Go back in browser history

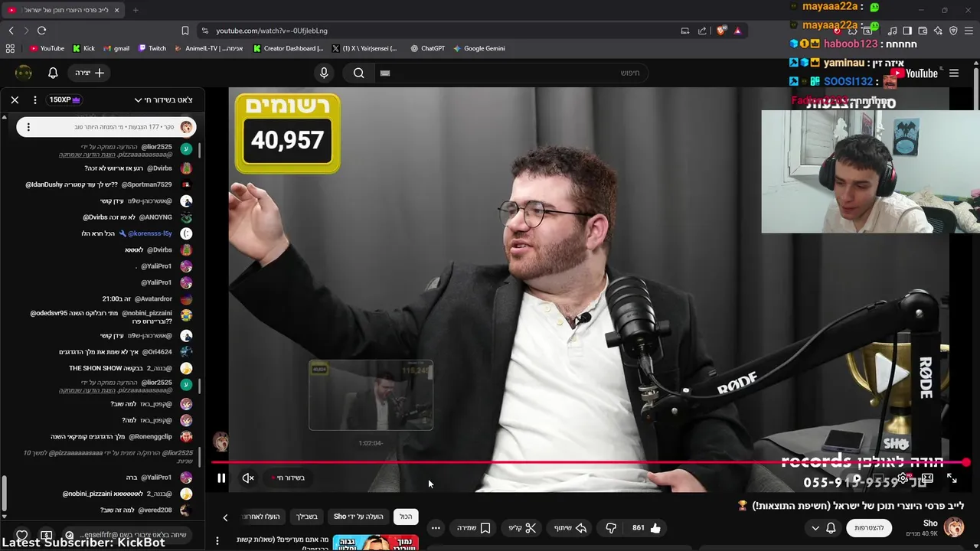(11, 31)
